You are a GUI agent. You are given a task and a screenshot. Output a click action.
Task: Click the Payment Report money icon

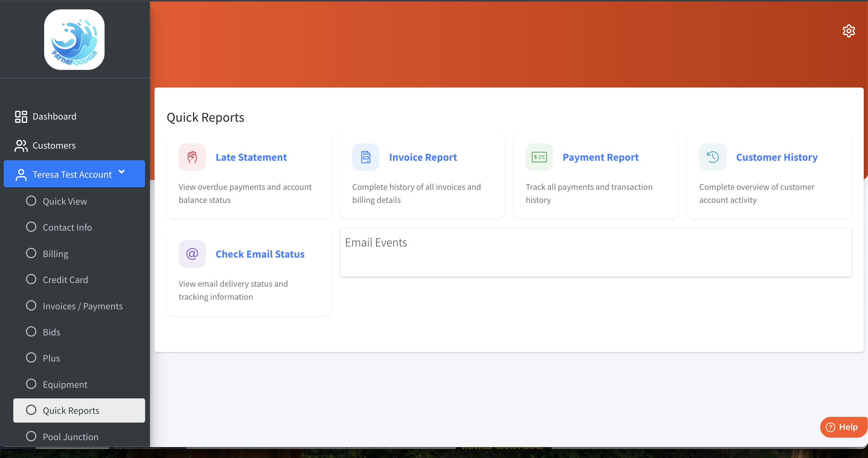pos(539,157)
